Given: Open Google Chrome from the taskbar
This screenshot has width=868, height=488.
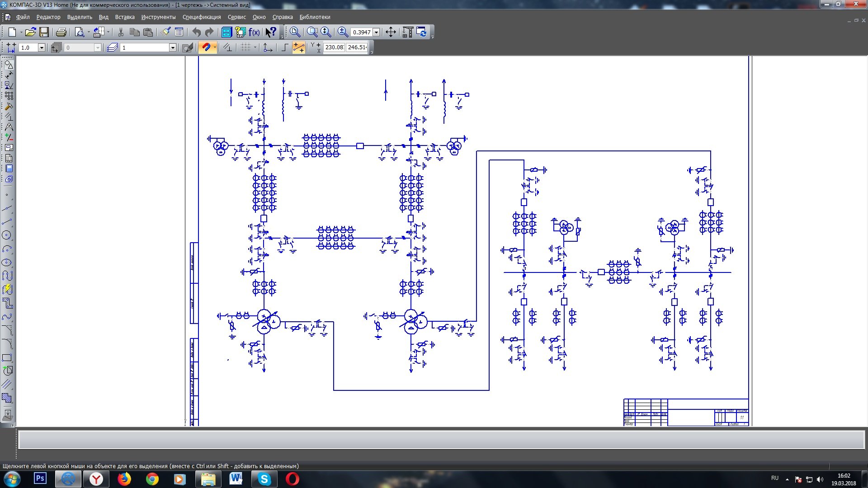Looking at the screenshot, I should 152,479.
